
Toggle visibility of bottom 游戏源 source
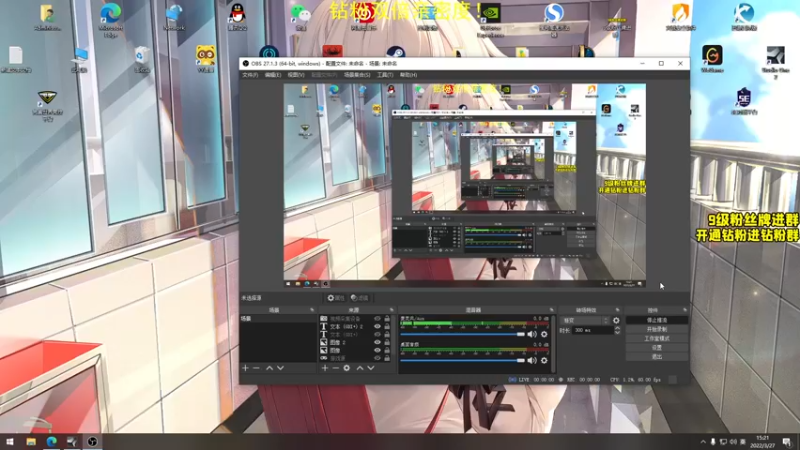click(377, 358)
